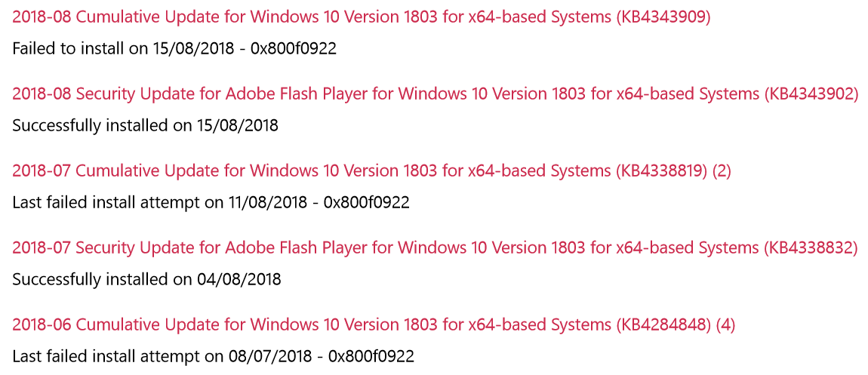Click 'Successfully installed on 04/08/2018' status line
The image size is (868, 375).
(x=146, y=279)
